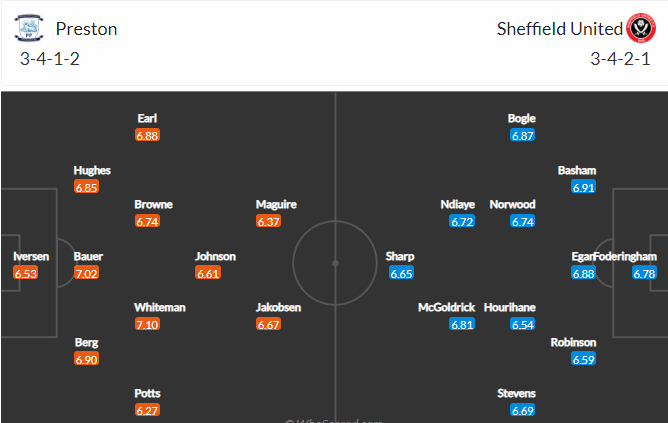Select Earl's 6.88 rating badge

(x=147, y=135)
